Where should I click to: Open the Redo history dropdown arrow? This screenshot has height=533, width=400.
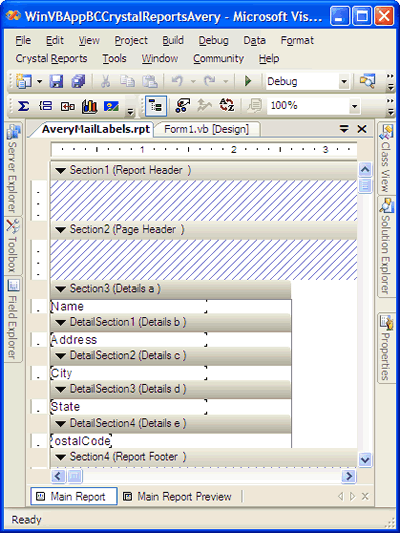pyautogui.click(x=225, y=82)
